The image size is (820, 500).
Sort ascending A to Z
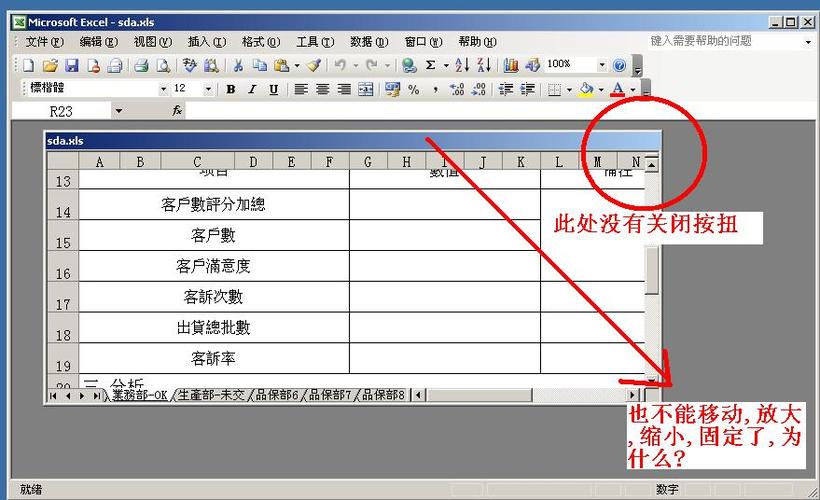(462, 65)
